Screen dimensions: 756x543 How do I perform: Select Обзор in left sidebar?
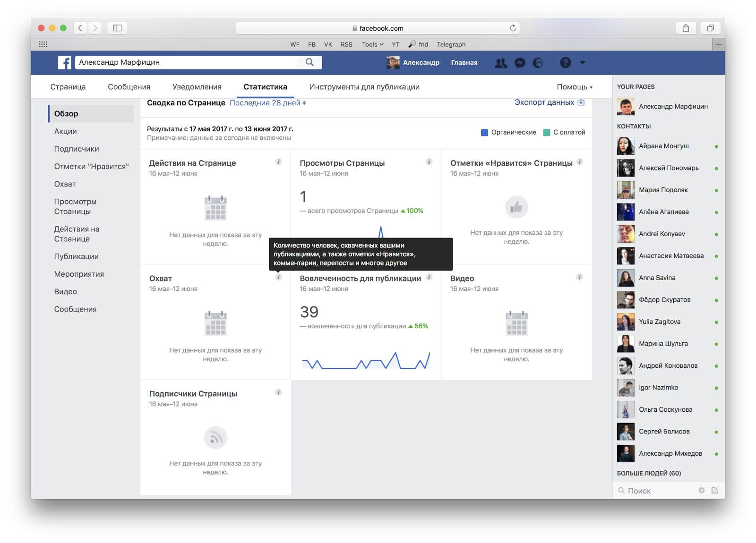92,114
